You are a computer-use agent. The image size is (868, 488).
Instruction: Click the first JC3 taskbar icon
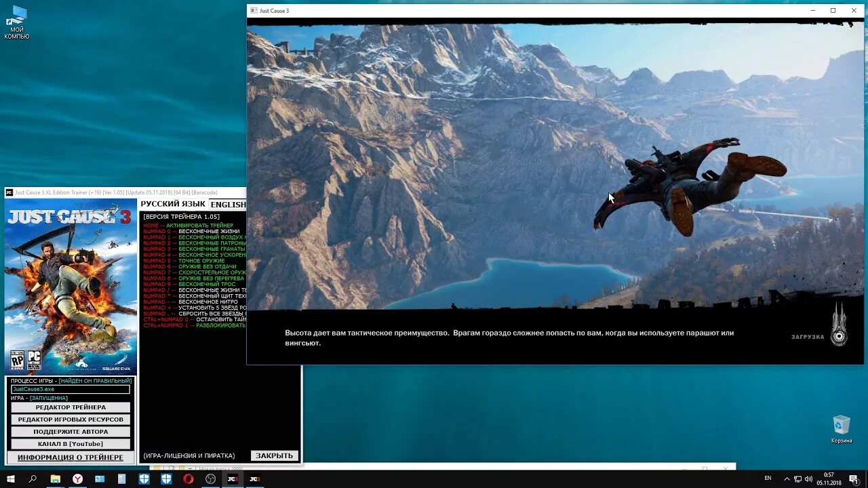click(x=233, y=479)
